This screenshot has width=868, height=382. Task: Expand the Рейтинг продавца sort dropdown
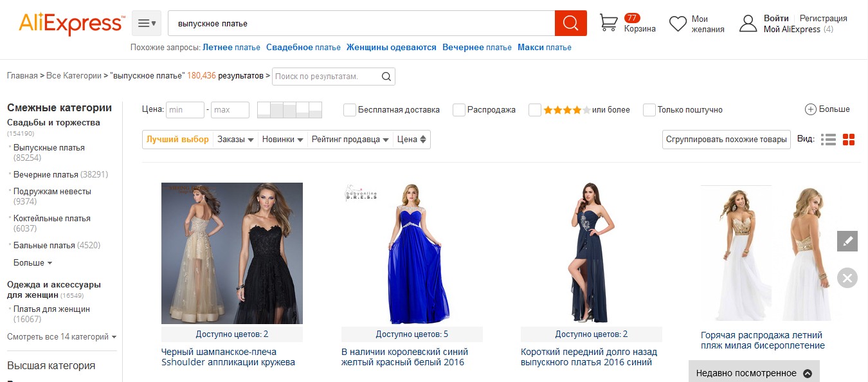pyautogui.click(x=350, y=140)
